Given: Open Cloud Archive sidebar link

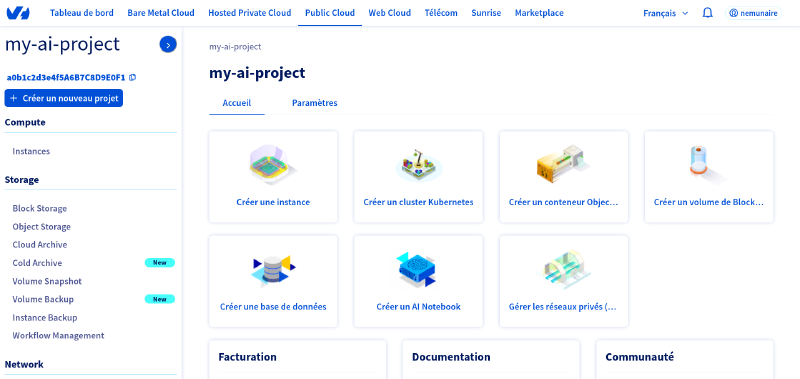Looking at the screenshot, I should [x=40, y=245].
